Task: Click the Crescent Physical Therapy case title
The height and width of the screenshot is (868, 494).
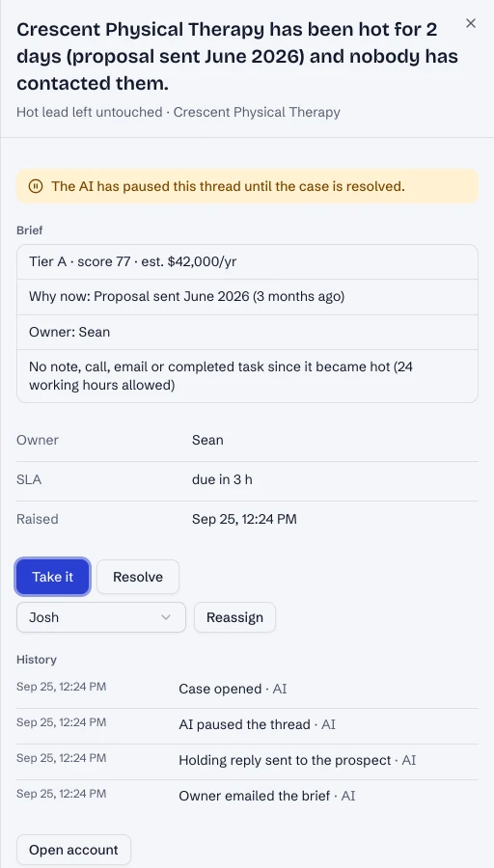Action: point(237,57)
